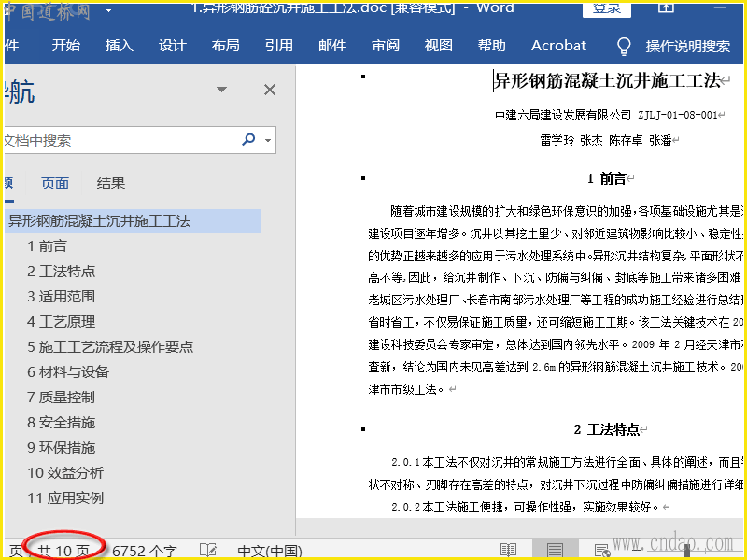Open the 插入 ribbon tab
This screenshot has width=747, height=560.
pyautogui.click(x=120, y=46)
